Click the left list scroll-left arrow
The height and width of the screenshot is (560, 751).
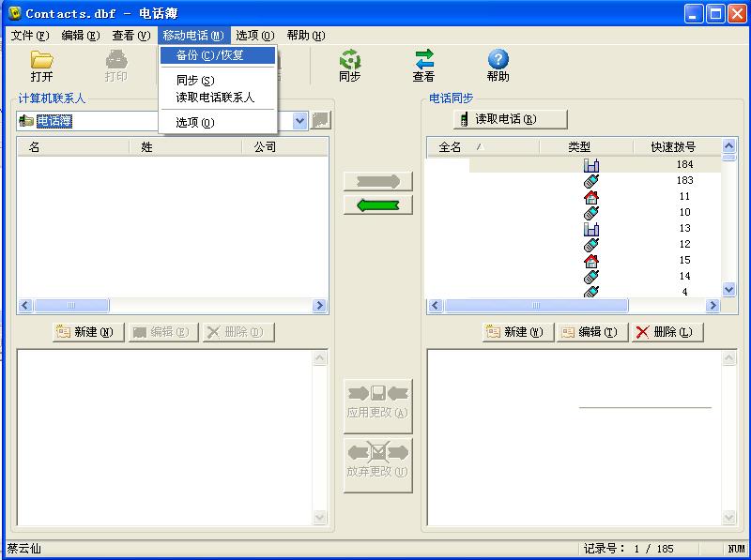[25, 306]
